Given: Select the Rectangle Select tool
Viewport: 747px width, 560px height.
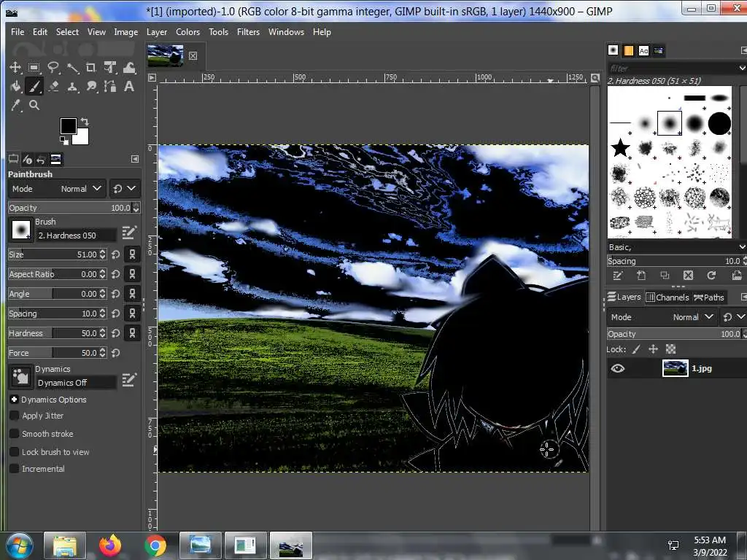Looking at the screenshot, I should tap(34, 67).
